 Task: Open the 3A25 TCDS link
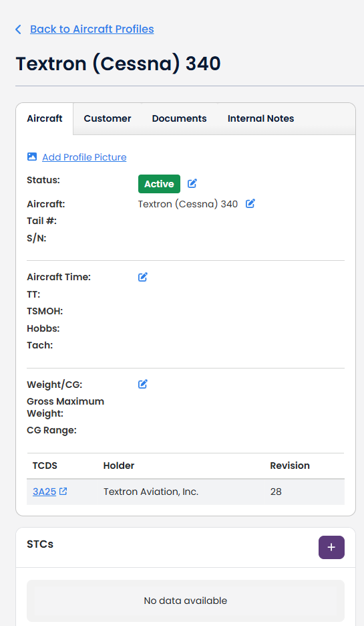44,492
